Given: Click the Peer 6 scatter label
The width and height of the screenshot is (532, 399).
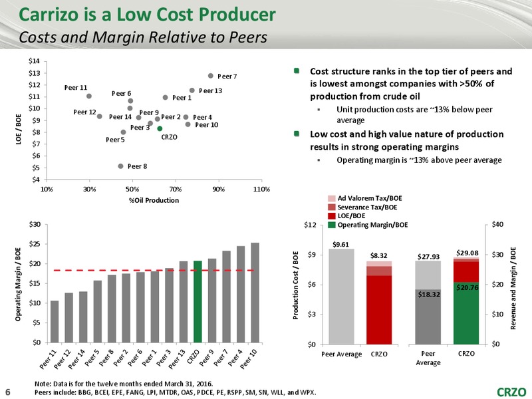Looking at the screenshot, I should pyautogui.click(x=122, y=93).
